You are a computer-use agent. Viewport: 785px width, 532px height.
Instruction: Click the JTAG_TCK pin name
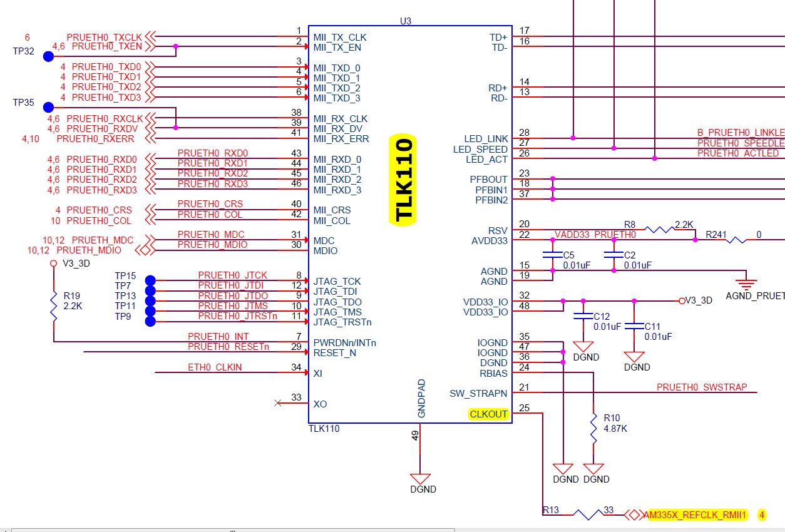[x=337, y=282]
